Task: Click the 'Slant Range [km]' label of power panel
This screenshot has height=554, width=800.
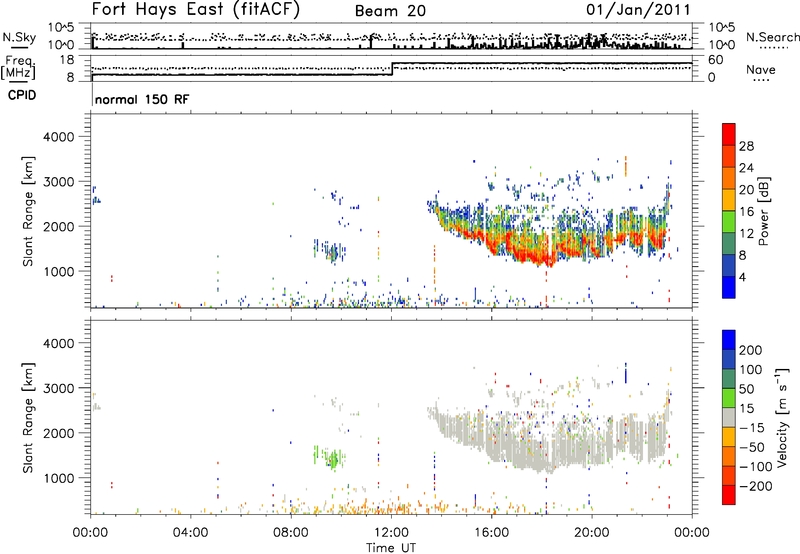Action: [x=28, y=211]
